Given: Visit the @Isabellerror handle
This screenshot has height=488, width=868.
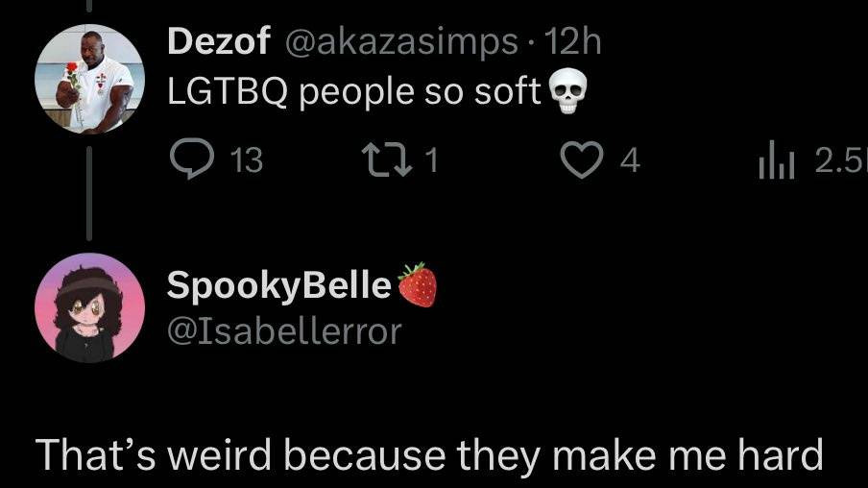Looking at the screenshot, I should [x=284, y=331].
